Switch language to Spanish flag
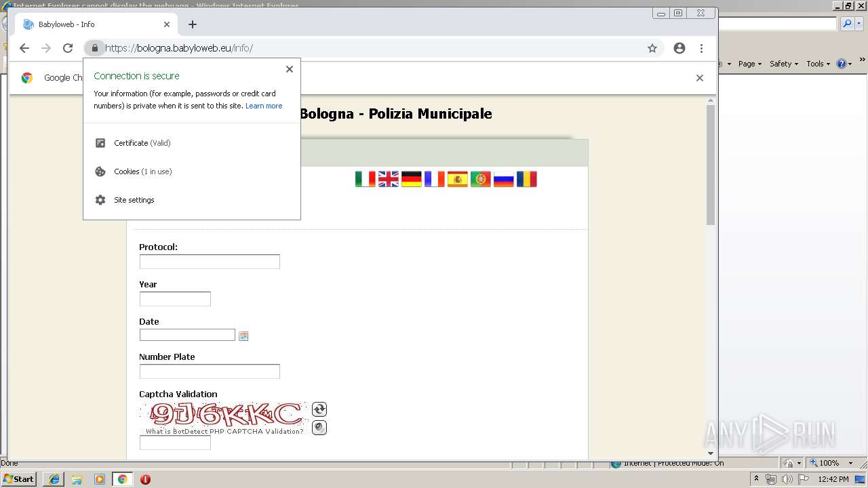The height and width of the screenshot is (488, 868). click(458, 179)
